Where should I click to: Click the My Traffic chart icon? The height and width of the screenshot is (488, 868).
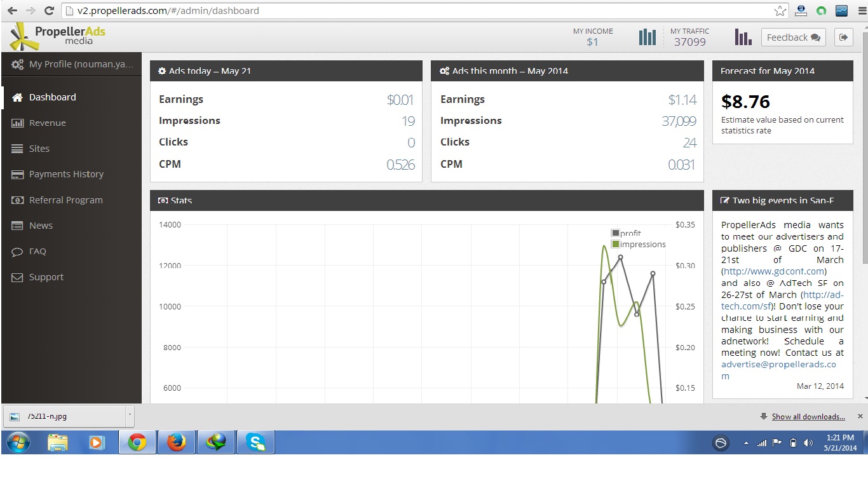[742, 37]
